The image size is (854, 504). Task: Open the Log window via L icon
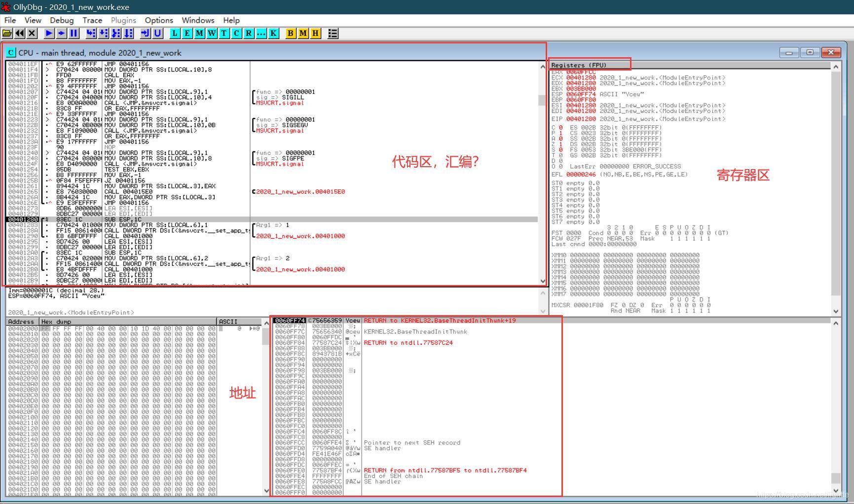coord(175,33)
